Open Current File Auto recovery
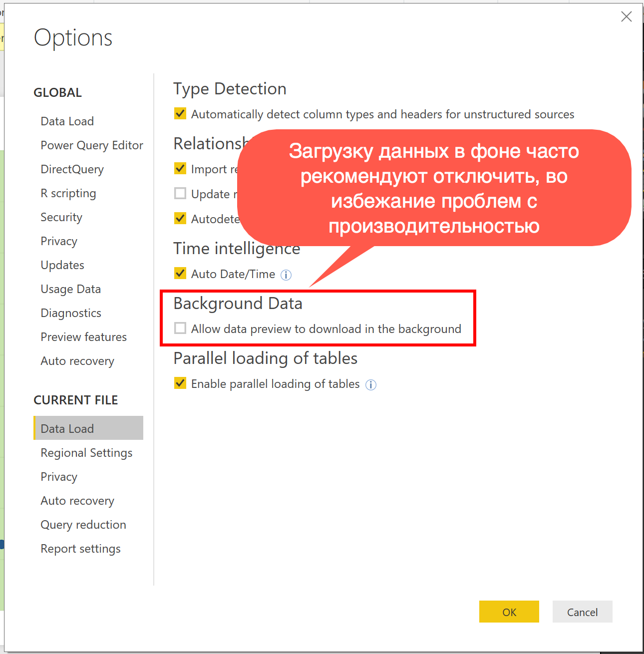Viewport: 644px width, 654px height. tap(77, 501)
